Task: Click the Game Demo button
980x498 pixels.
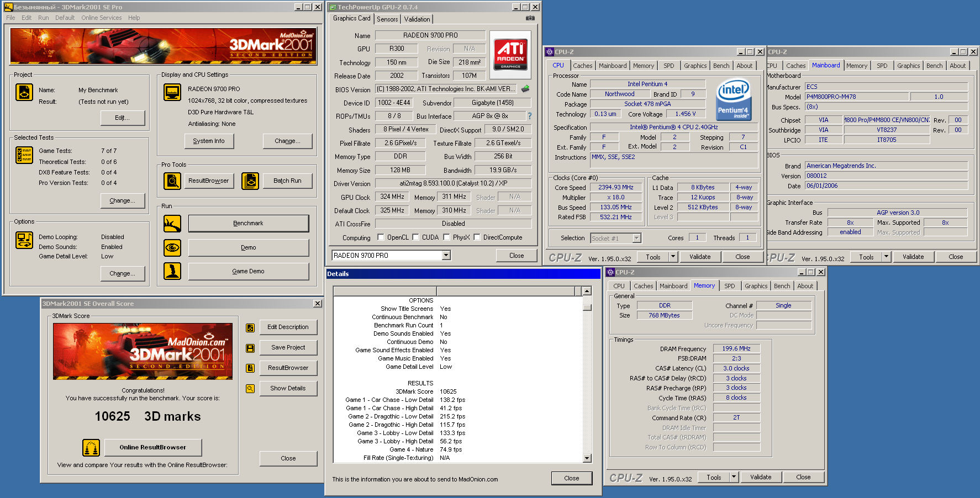Action: 249,272
